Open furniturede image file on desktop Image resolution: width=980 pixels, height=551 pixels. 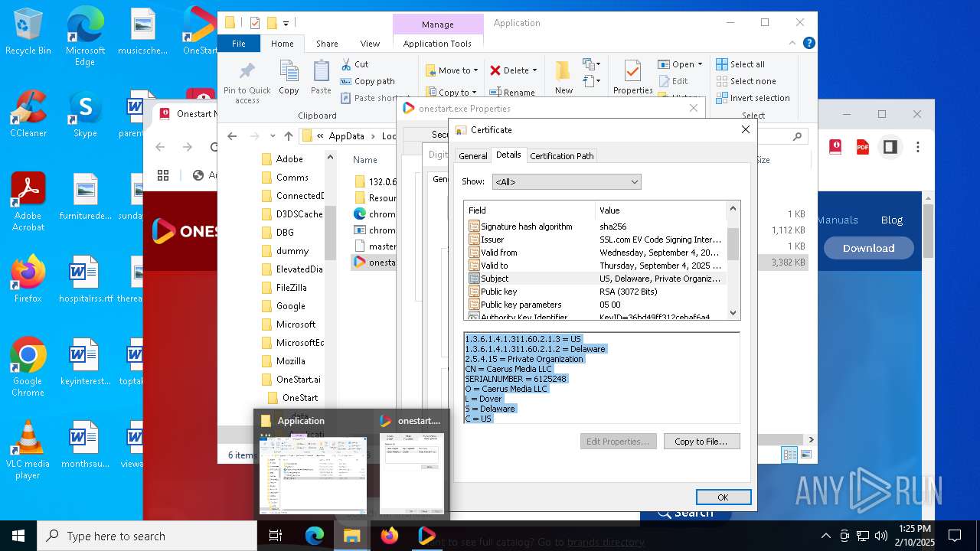[85, 197]
